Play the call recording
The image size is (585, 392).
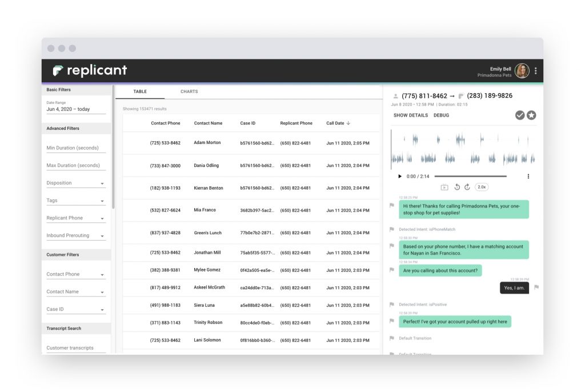coord(399,176)
